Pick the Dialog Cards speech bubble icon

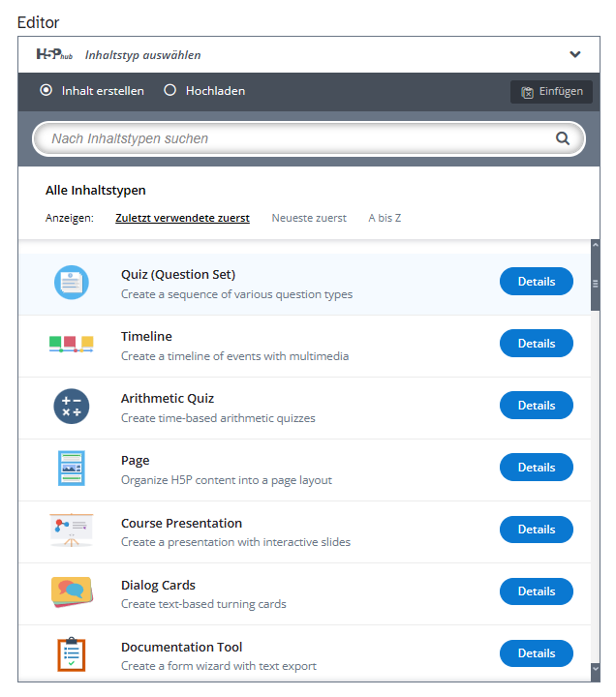tap(72, 592)
